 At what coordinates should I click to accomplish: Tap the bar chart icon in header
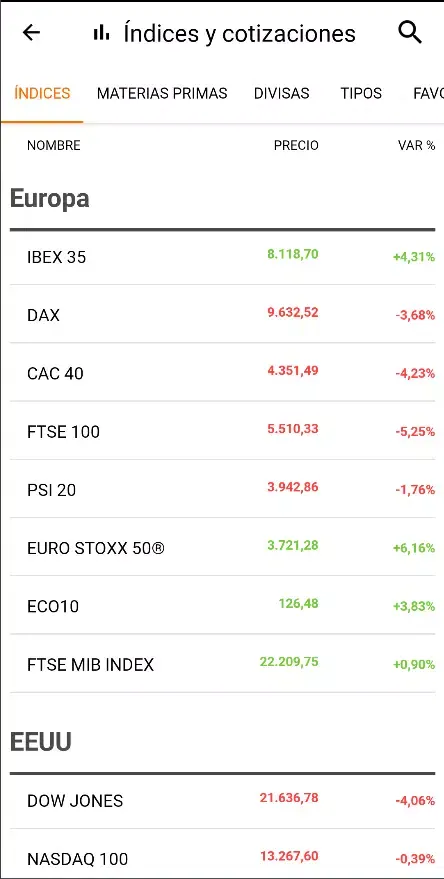click(x=101, y=33)
